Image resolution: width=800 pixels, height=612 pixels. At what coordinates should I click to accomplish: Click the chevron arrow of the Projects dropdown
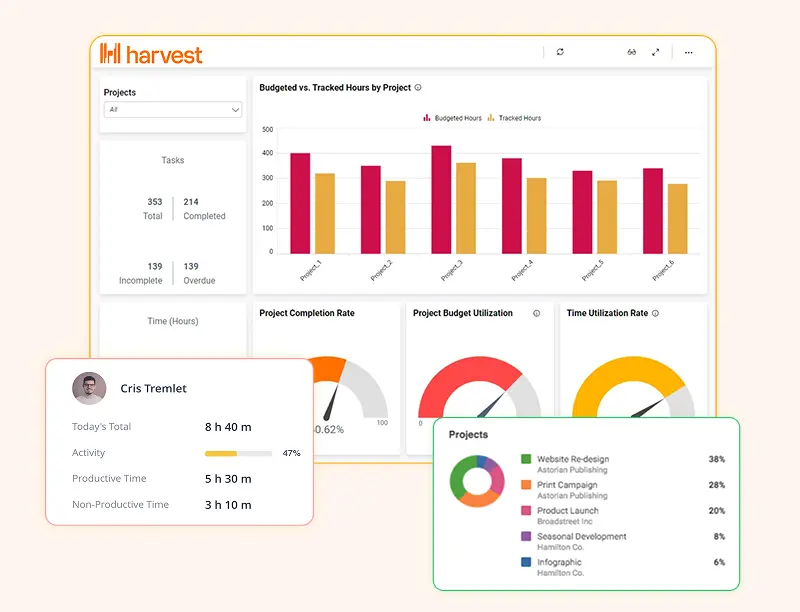pyautogui.click(x=235, y=109)
